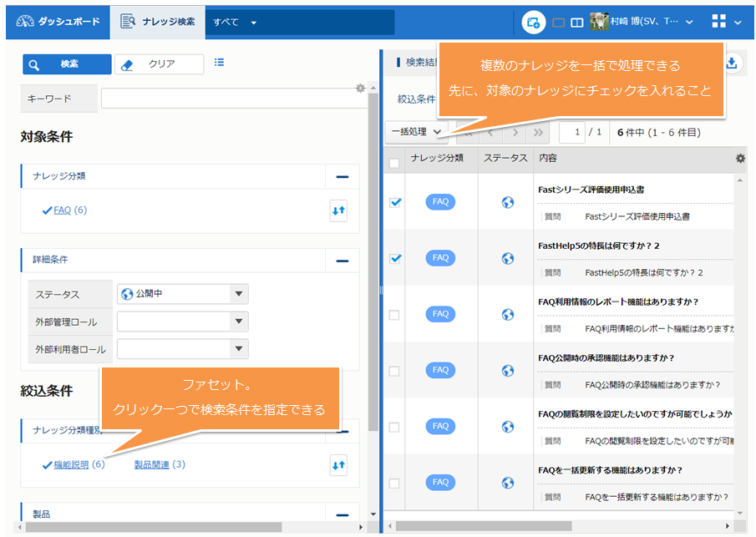
Task: Open the 一括処理 dropdown menu
Action: click(x=417, y=132)
